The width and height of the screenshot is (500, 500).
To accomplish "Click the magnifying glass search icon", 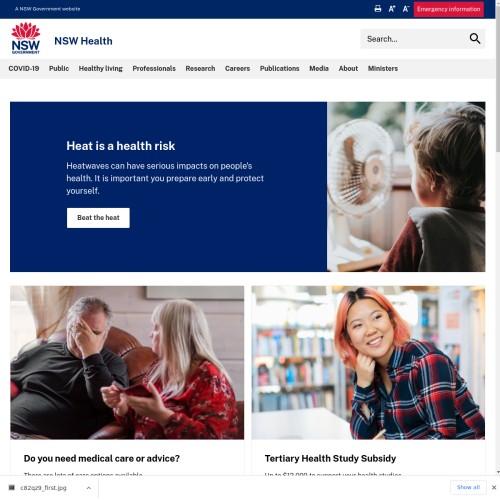I will [x=475, y=39].
